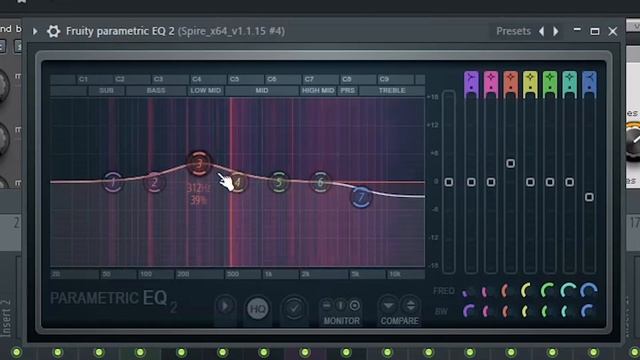Select band token 4 on the EQ graph

(238, 182)
